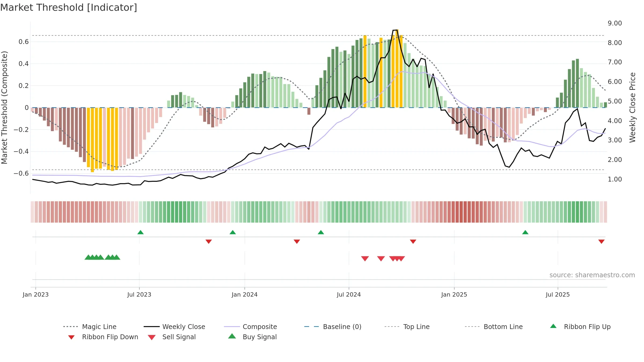Click the last ribbon flip down marker of 2025
644x362 pixels.
click(x=601, y=242)
